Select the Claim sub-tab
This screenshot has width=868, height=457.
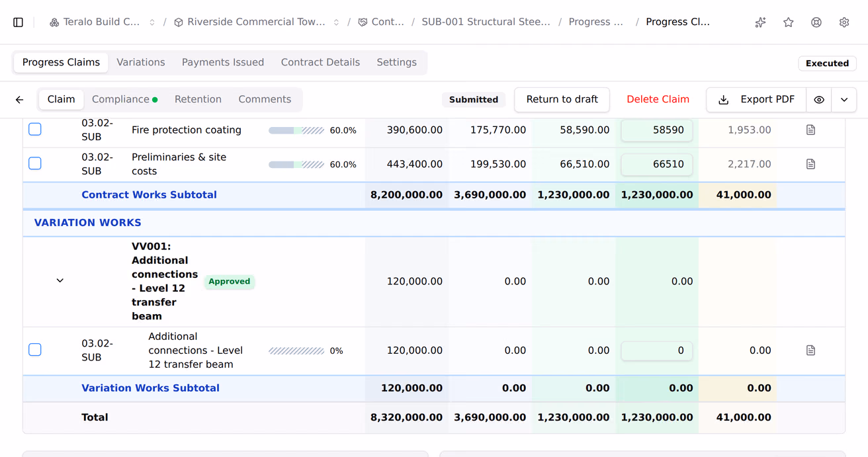(x=61, y=100)
